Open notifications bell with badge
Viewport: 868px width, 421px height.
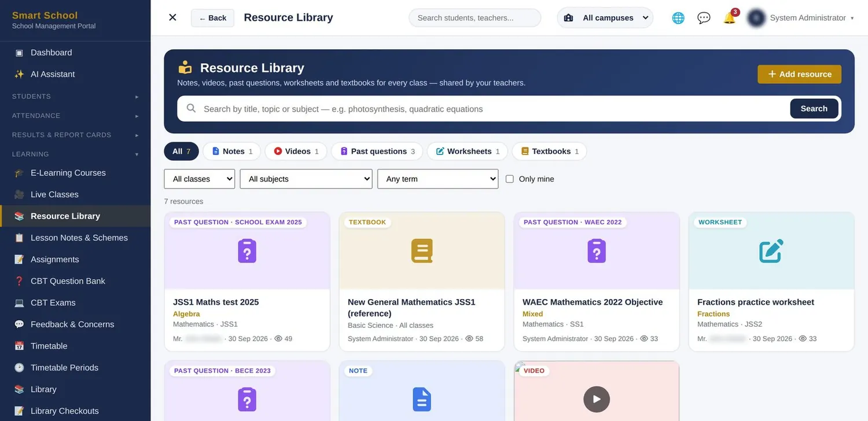tap(730, 17)
